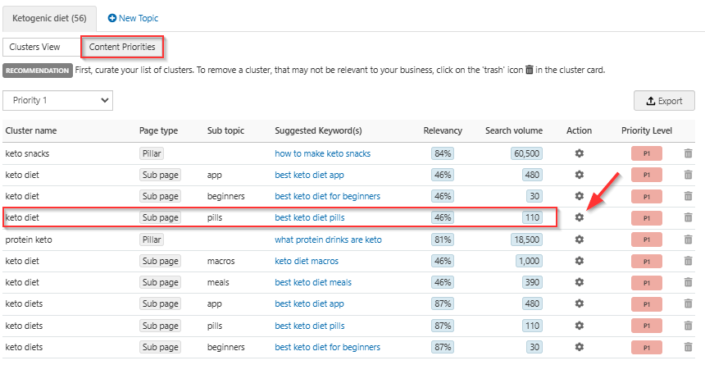
Task: Open gear in 87% keto diets beginners row
Action: coord(579,347)
